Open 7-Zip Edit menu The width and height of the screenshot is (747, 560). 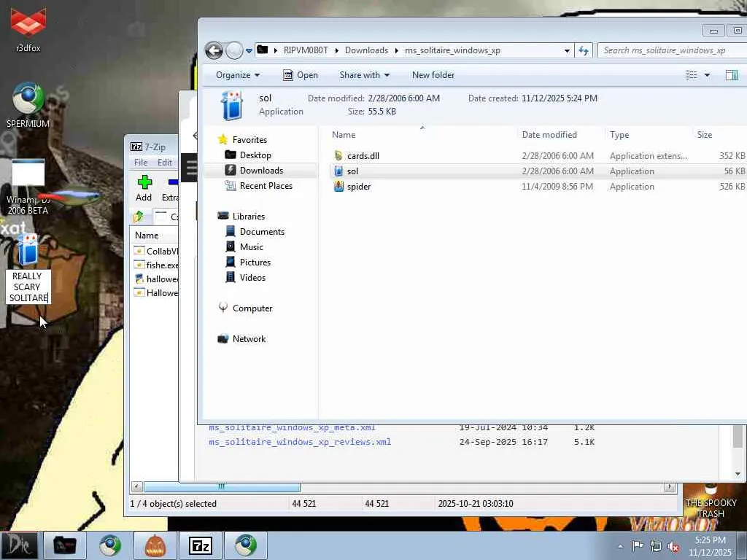click(x=165, y=163)
